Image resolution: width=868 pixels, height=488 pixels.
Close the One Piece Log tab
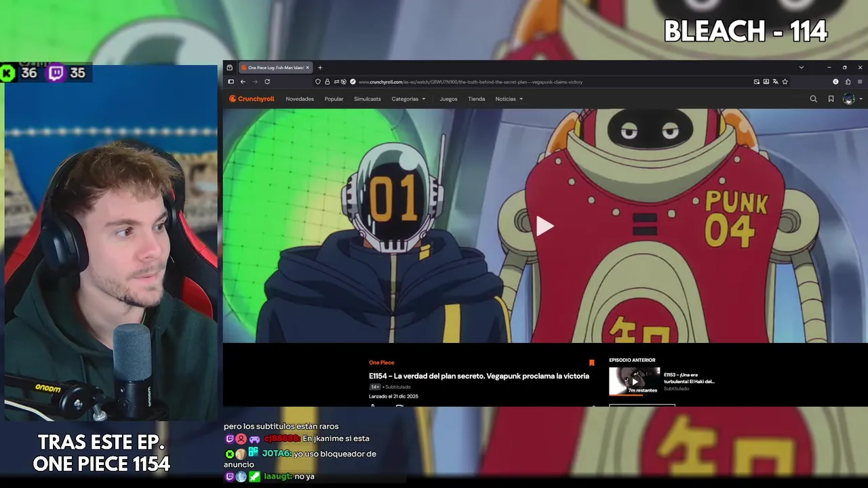(x=307, y=68)
